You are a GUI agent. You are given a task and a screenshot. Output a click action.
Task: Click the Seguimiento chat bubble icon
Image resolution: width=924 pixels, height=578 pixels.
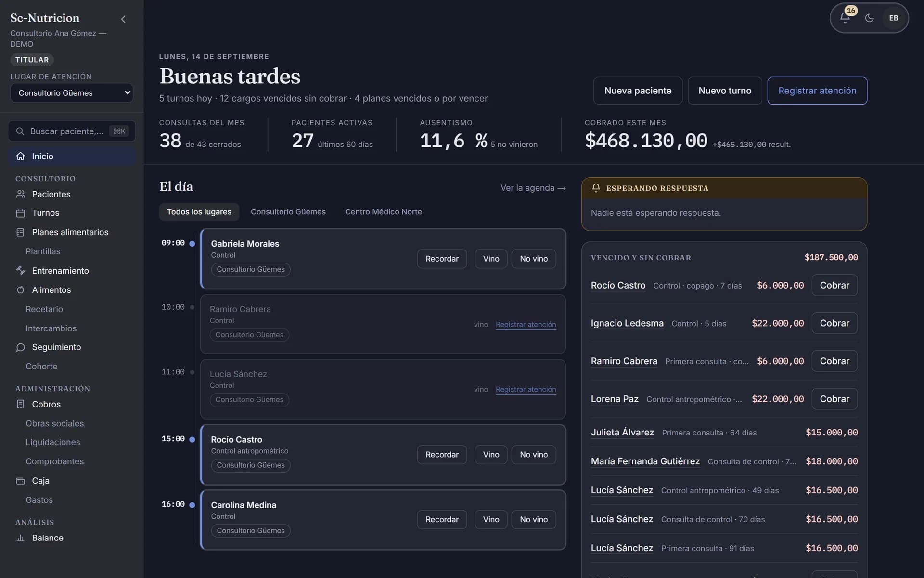click(20, 347)
